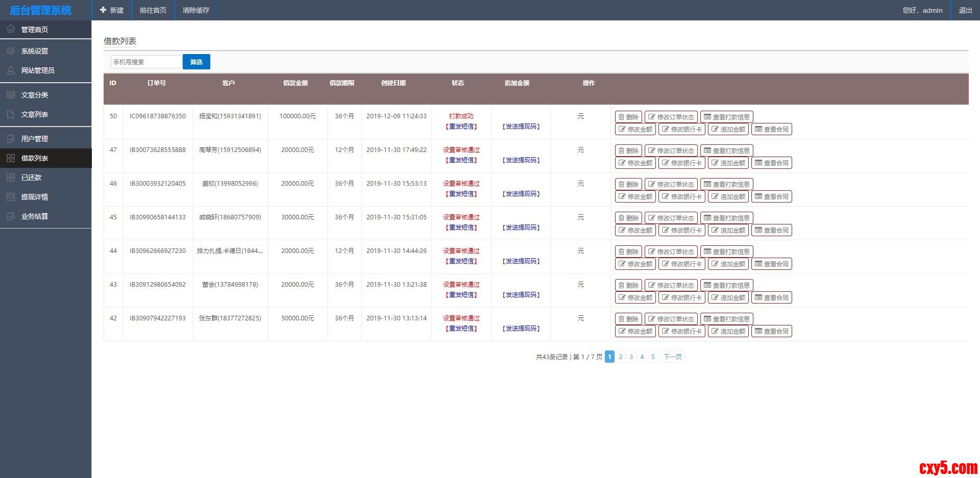Screen dimensions: 980x478
Task: Select 清除缓存 in the top bar
Action: tap(196, 10)
